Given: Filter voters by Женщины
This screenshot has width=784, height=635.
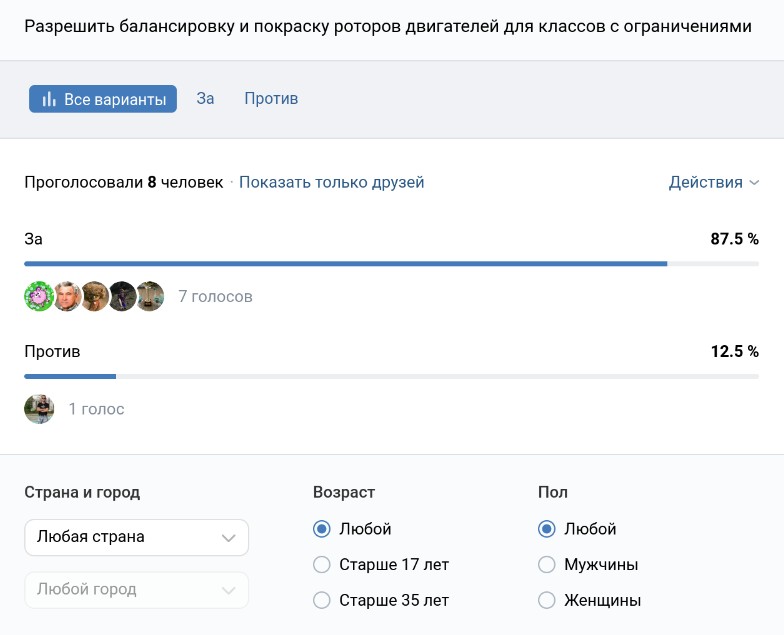Looking at the screenshot, I should (x=547, y=601).
